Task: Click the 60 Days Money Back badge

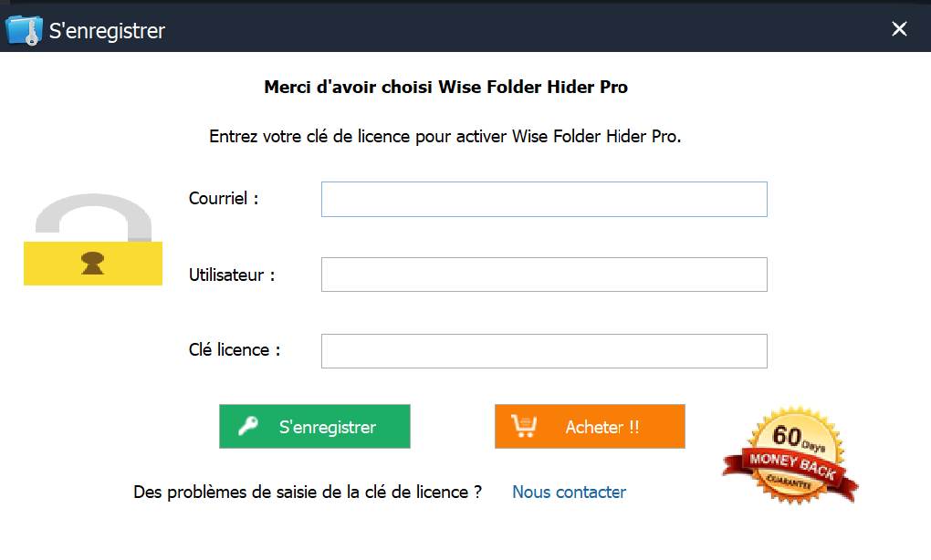Action: (x=790, y=455)
